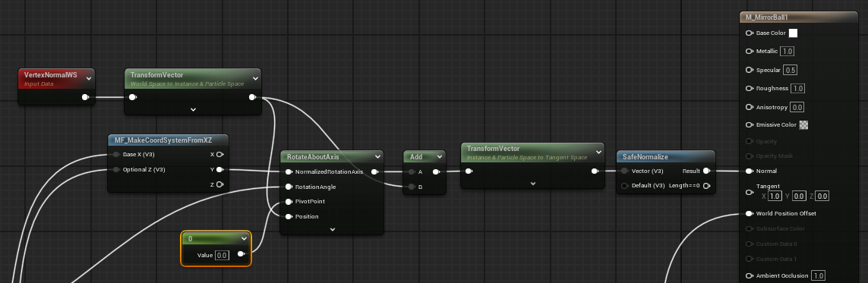868x283 pixels.
Task: Edit the Tangent Y value field
Action: coord(799,197)
